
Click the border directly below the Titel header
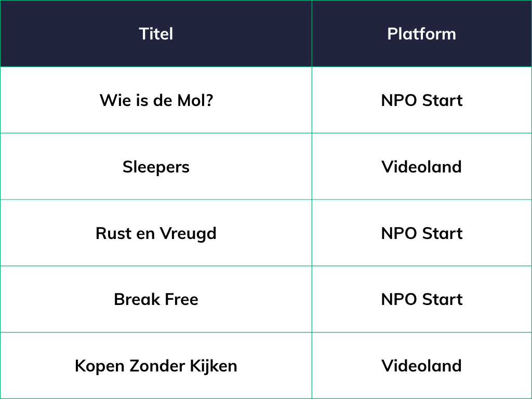(x=156, y=66)
